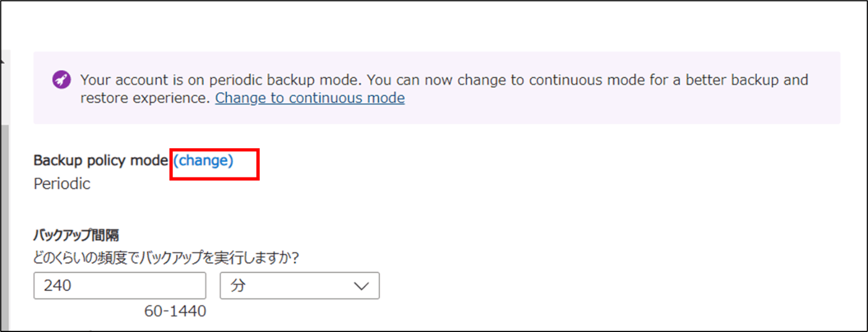Click the Backup policy mode label
The width and height of the screenshot is (868, 332).
100,160
